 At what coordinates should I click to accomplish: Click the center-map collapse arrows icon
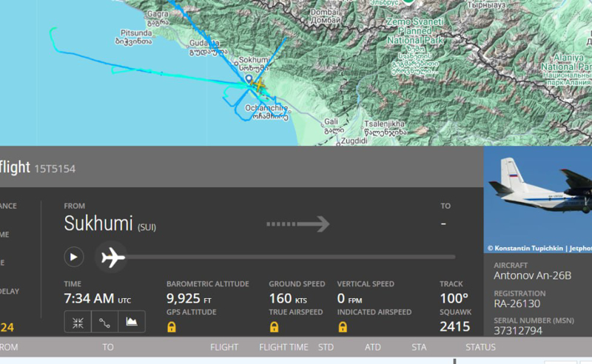click(x=78, y=322)
